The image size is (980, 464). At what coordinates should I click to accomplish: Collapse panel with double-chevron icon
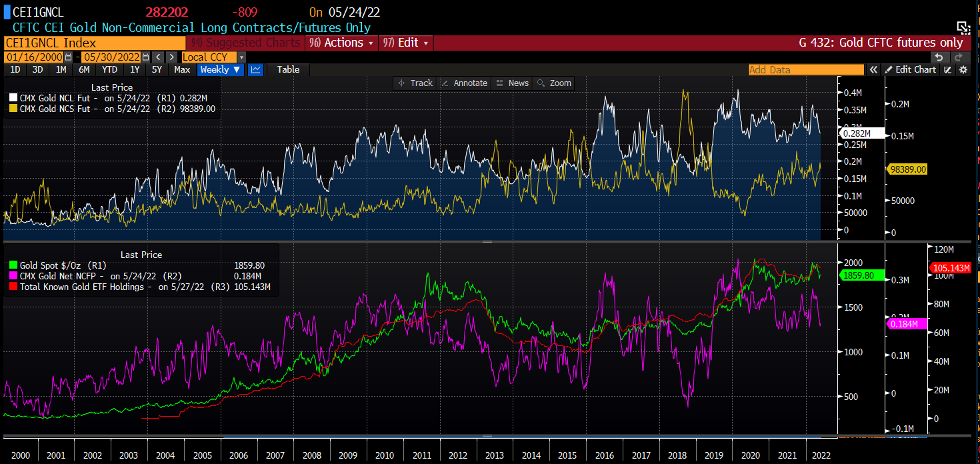(873, 70)
